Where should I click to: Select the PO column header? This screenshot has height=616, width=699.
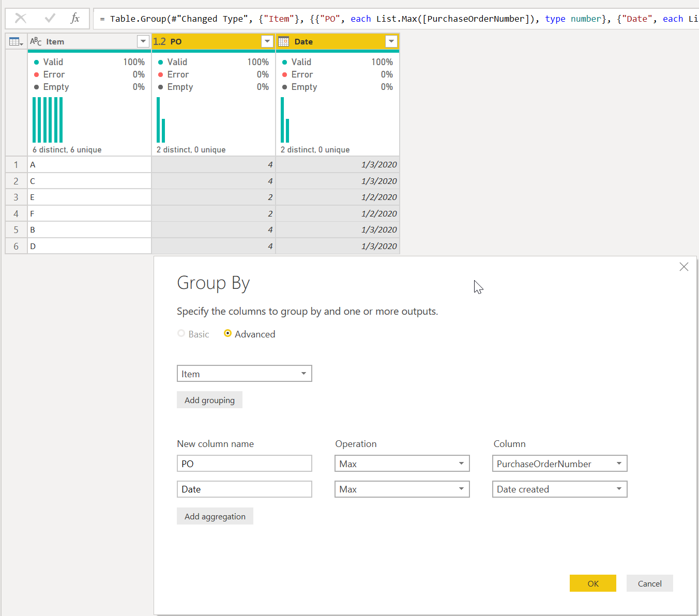pos(214,41)
